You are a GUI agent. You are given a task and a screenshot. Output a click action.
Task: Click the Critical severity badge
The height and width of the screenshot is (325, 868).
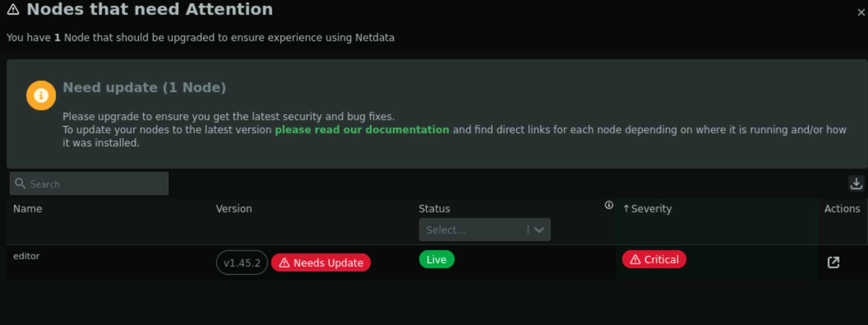(x=654, y=260)
